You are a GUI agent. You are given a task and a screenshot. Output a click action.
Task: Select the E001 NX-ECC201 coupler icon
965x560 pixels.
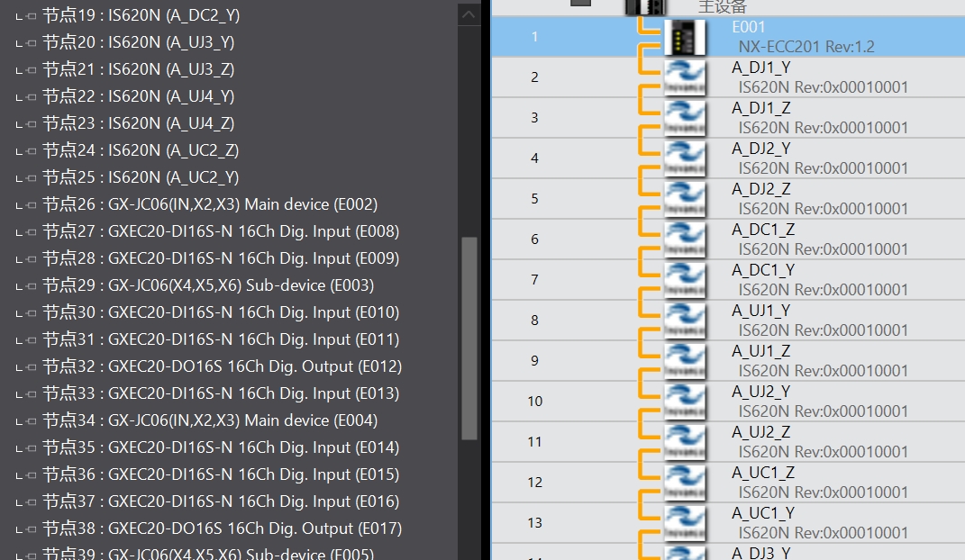pos(685,37)
